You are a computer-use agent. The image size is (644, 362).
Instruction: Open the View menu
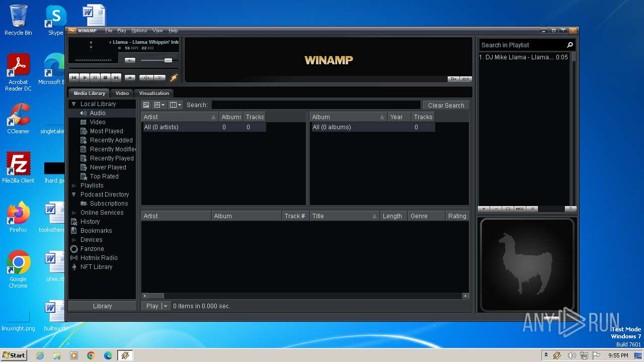pos(157,31)
